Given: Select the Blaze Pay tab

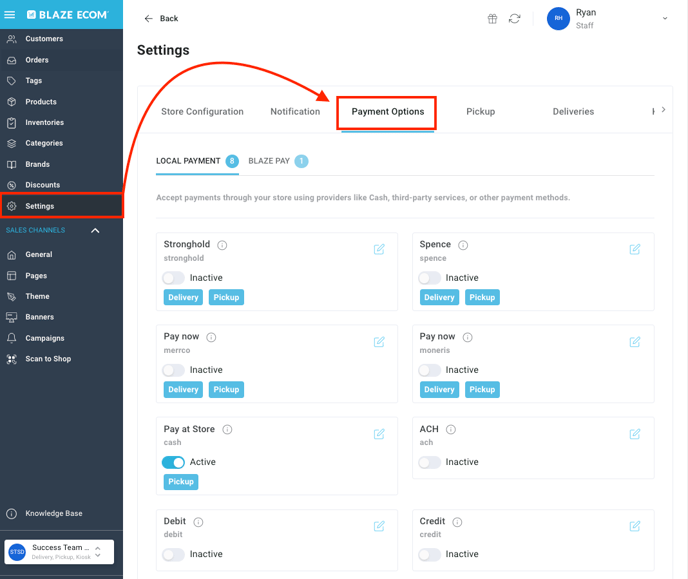Looking at the screenshot, I should (269, 161).
